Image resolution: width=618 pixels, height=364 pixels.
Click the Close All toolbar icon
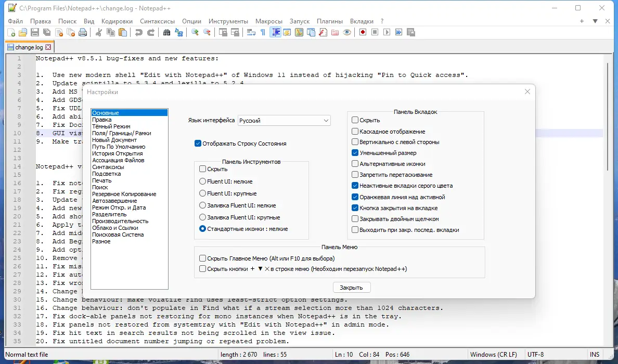click(x=71, y=32)
